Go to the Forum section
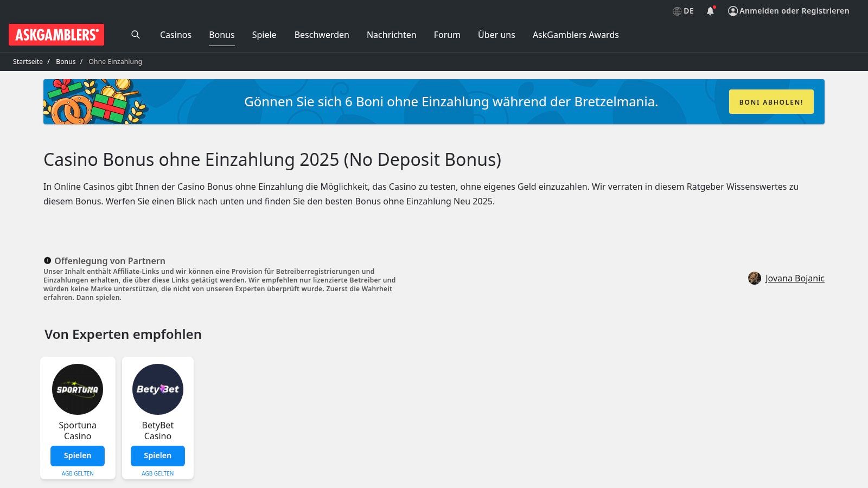The height and width of the screenshot is (488, 868). 446,35
